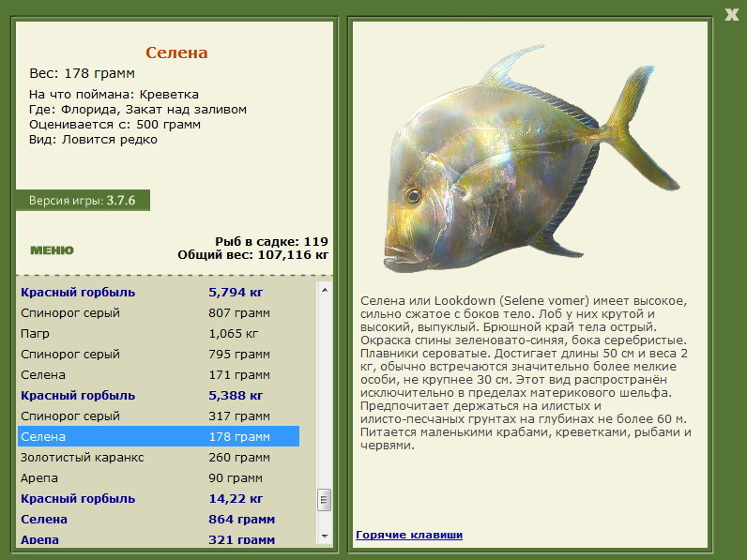Click the Селена fish illustration
The image size is (747, 560).
pyautogui.click(x=531, y=159)
